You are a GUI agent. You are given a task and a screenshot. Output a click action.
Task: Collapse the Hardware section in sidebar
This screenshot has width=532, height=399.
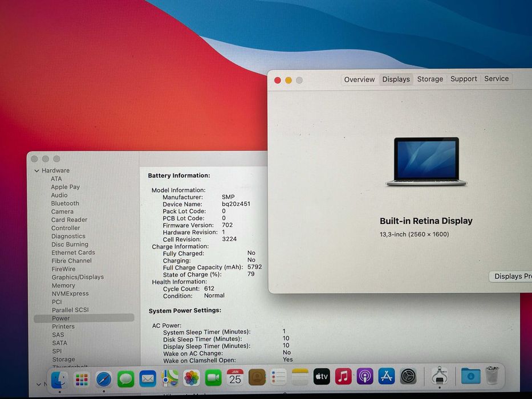tap(36, 170)
